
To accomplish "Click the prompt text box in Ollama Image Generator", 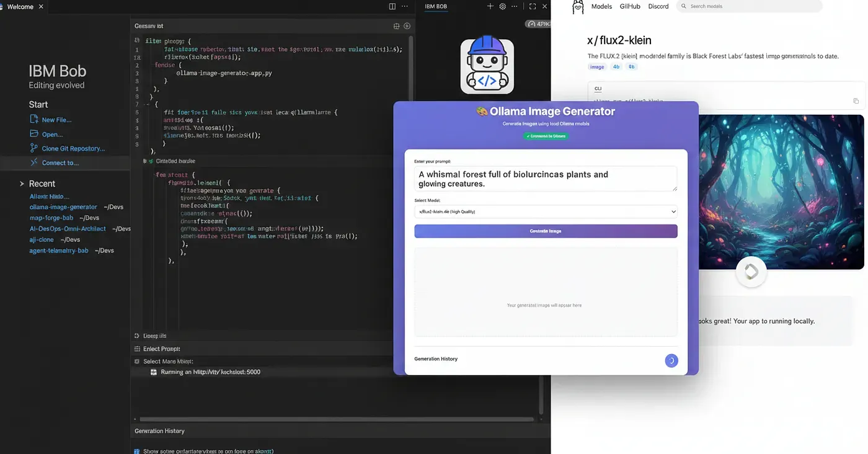I will 546,179.
